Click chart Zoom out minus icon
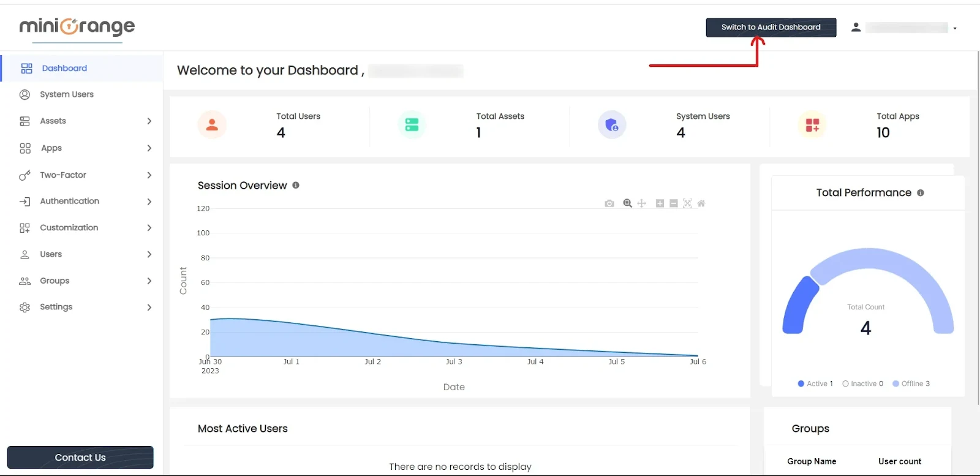980x476 pixels. pyautogui.click(x=674, y=203)
